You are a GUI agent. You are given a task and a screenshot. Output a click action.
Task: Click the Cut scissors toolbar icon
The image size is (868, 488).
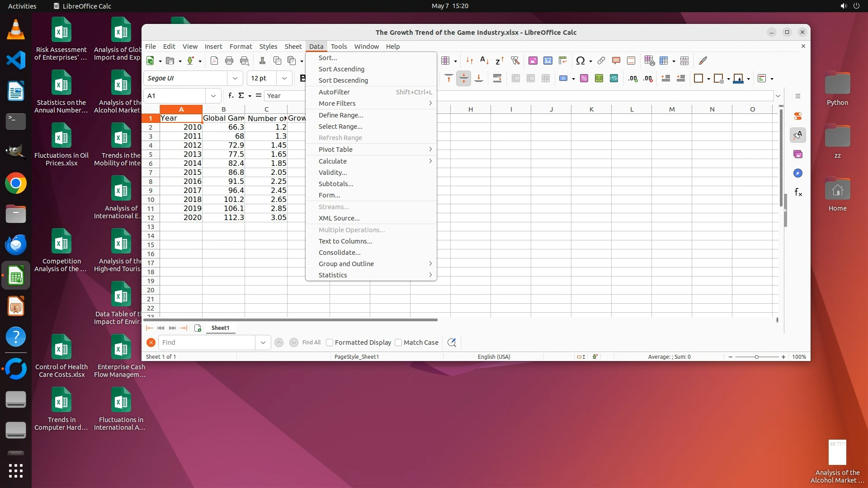pyautogui.click(x=262, y=61)
